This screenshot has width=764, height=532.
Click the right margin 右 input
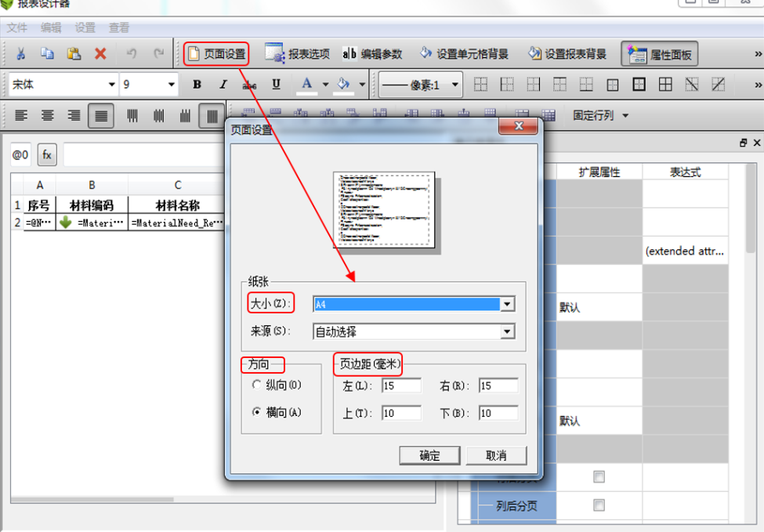click(x=498, y=385)
